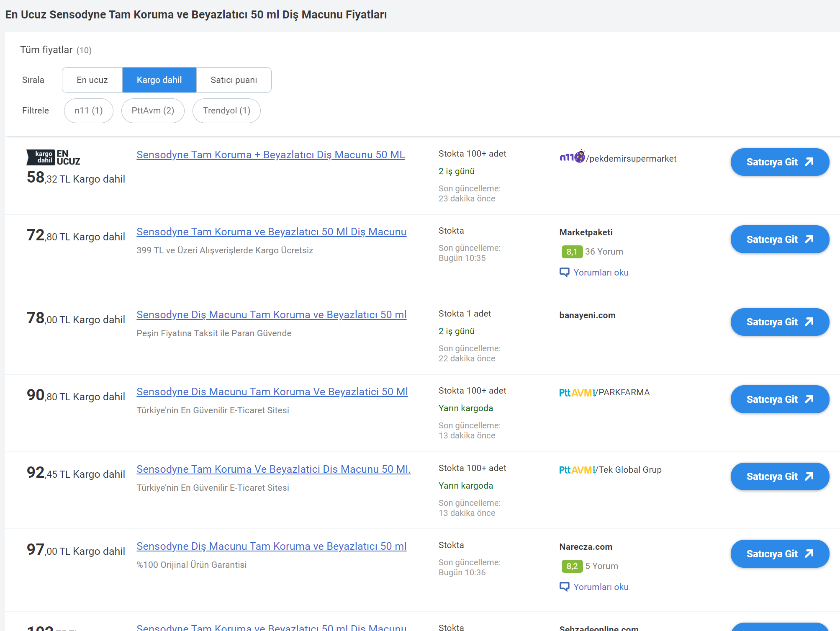
Task: Click the PttAVM logo beside PARKFARMA
Action: coord(576,393)
